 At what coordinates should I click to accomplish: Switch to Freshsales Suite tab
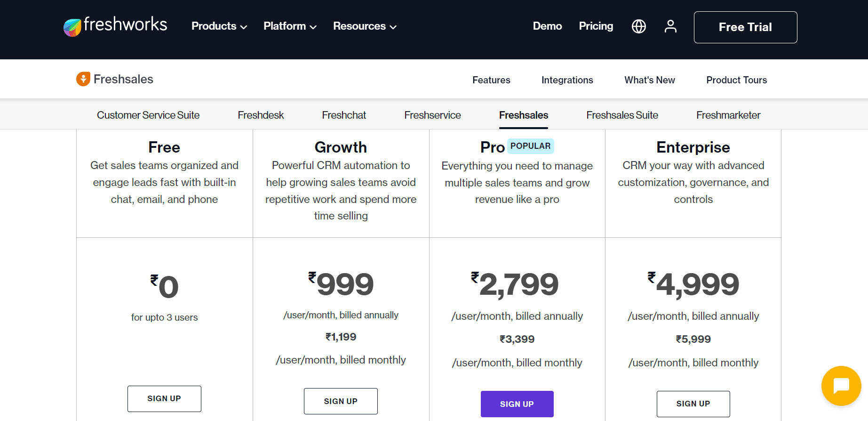[622, 115]
